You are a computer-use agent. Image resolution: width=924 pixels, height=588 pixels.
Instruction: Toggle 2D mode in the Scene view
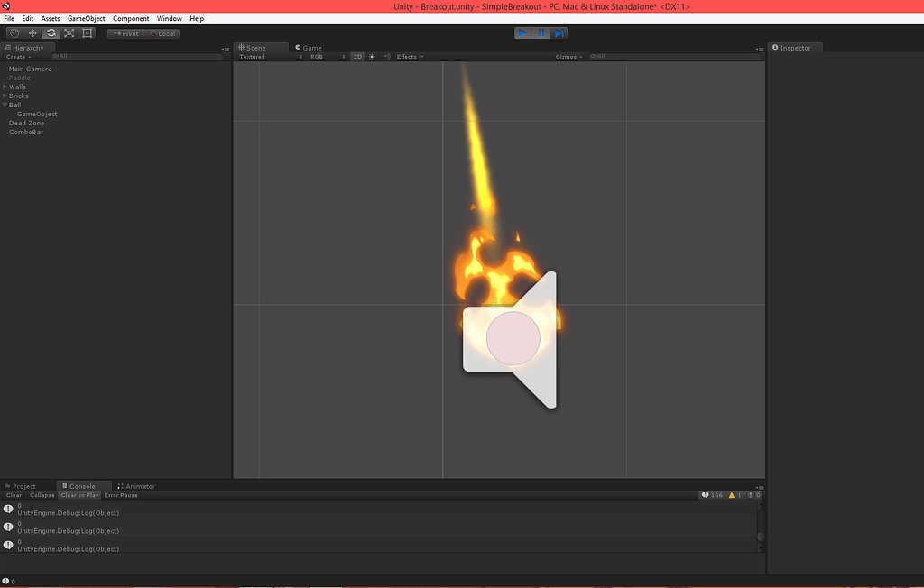coord(358,56)
